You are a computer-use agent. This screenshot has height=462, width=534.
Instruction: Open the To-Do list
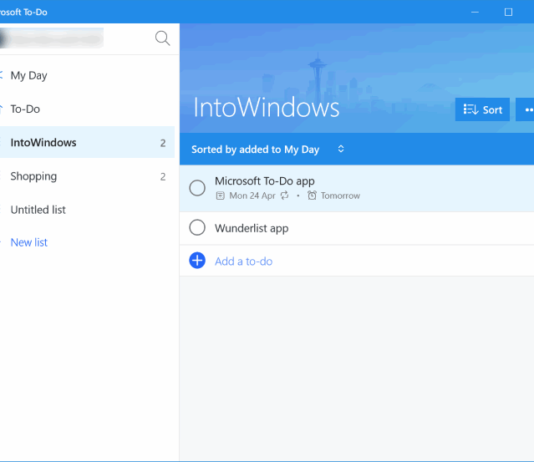point(25,109)
